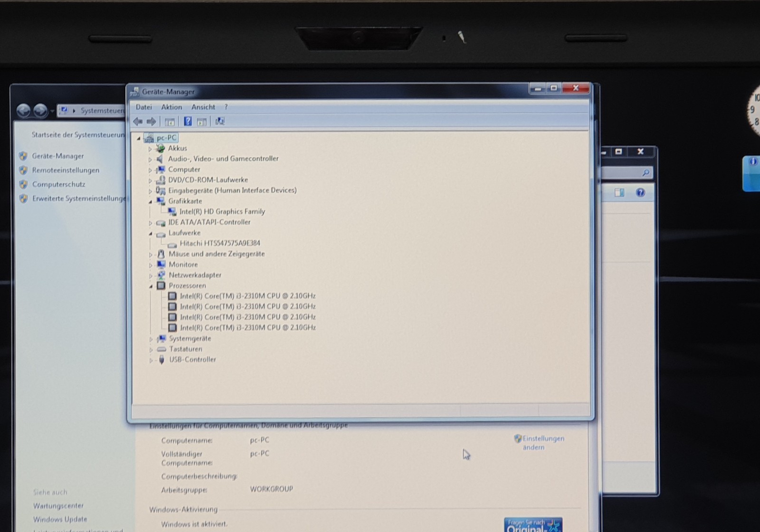This screenshot has width=760, height=532.
Task: Click the scan for hardware changes toolbar icon
Action: coord(219,122)
